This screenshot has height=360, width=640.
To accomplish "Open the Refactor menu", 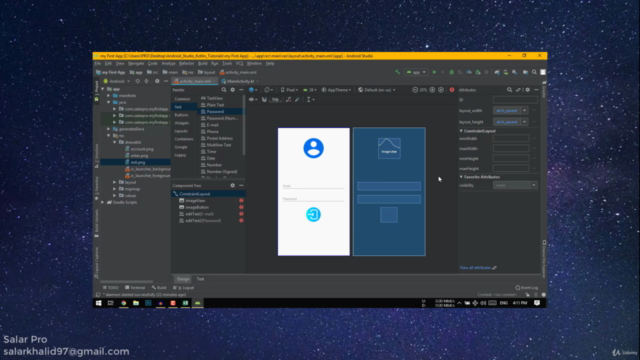I will click(187, 64).
